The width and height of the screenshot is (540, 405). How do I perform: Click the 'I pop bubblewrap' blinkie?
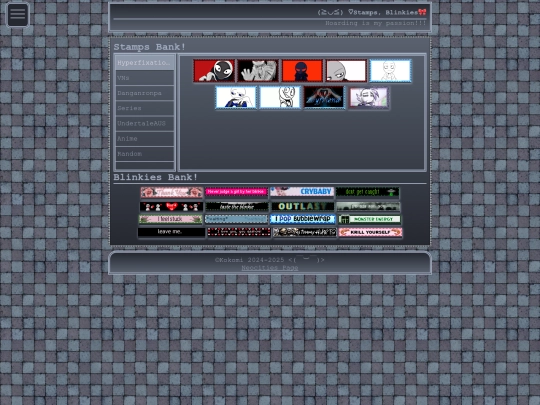[303, 219]
